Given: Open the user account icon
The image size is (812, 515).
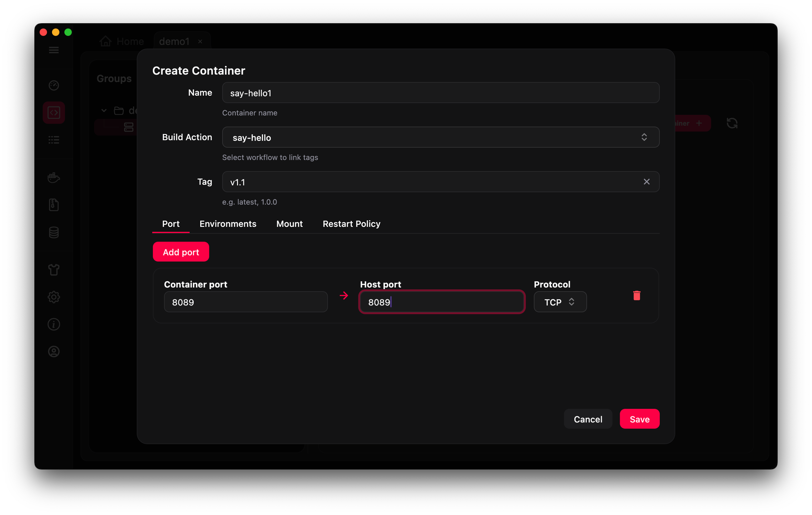Looking at the screenshot, I should point(54,352).
